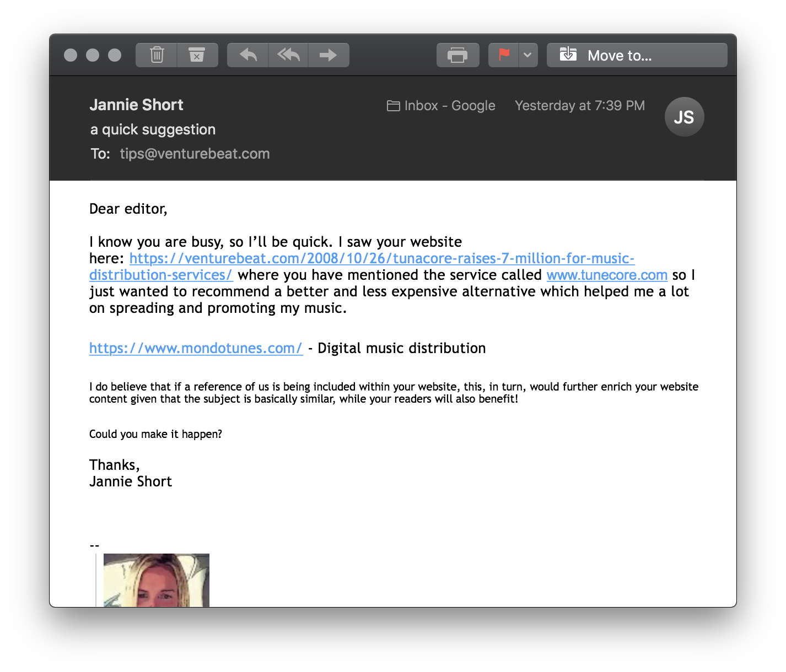Reply to Jannie Short with reply arrow

click(x=248, y=55)
